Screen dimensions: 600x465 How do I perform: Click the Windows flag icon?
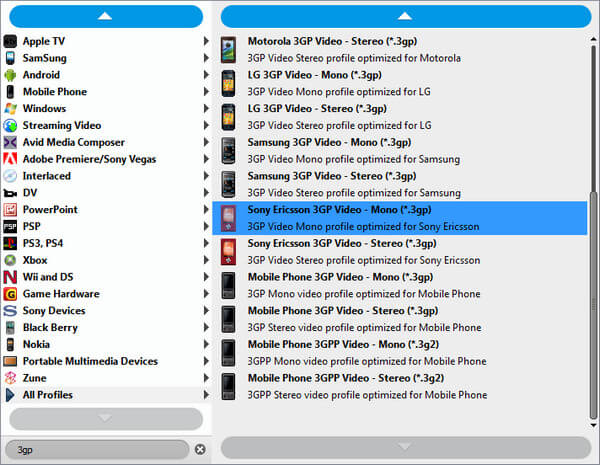click(x=10, y=108)
